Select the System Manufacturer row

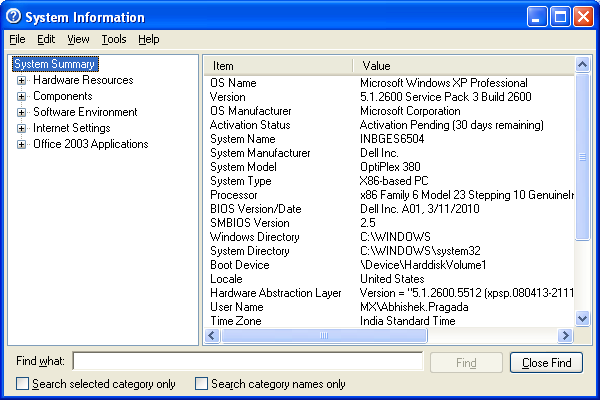pos(390,153)
